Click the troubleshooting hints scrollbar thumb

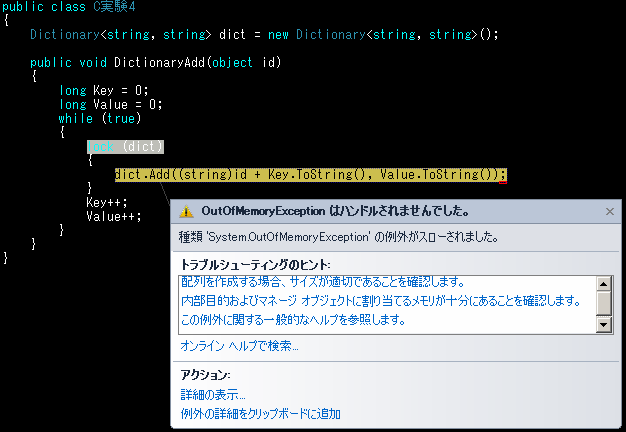tap(604, 302)
